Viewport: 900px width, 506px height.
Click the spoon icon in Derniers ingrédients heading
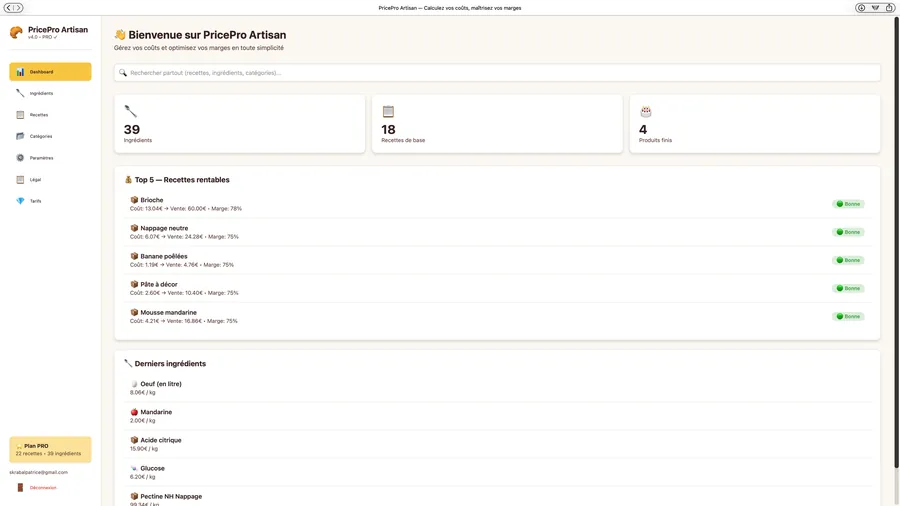[x=128, y=363]
